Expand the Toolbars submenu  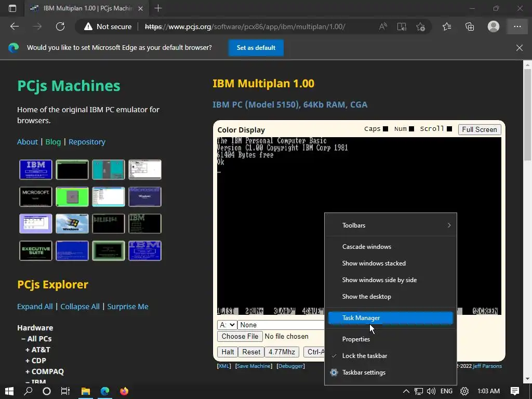[x=391, y=225]
